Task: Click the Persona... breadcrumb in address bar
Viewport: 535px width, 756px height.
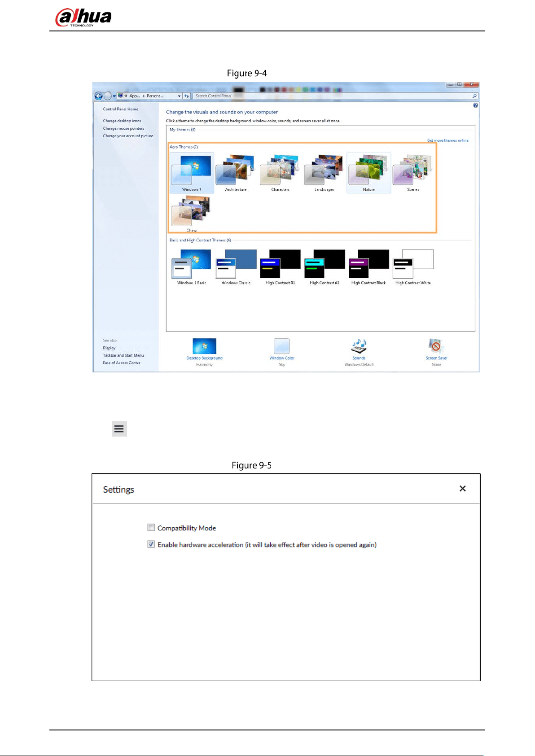Action: [155, 96]
